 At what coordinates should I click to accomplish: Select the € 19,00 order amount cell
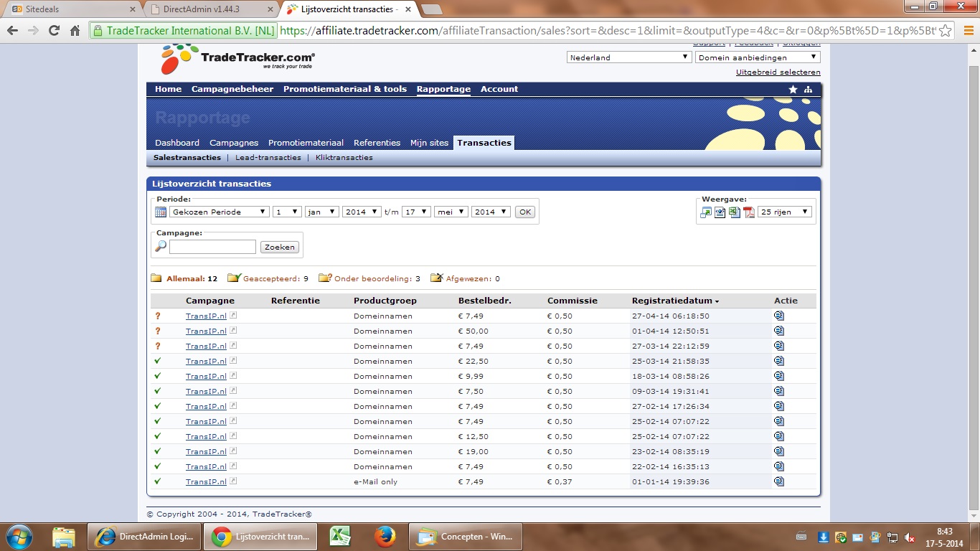[473, 451]
